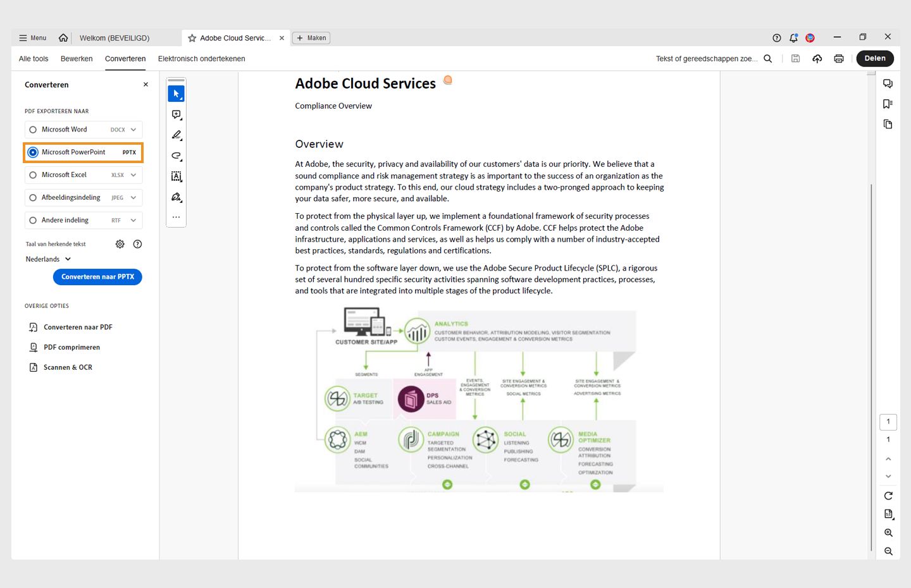This screenshot has height=588, width=911.
Task: Expand more tools via the ellipsis icon
Action: pos(176,217)
